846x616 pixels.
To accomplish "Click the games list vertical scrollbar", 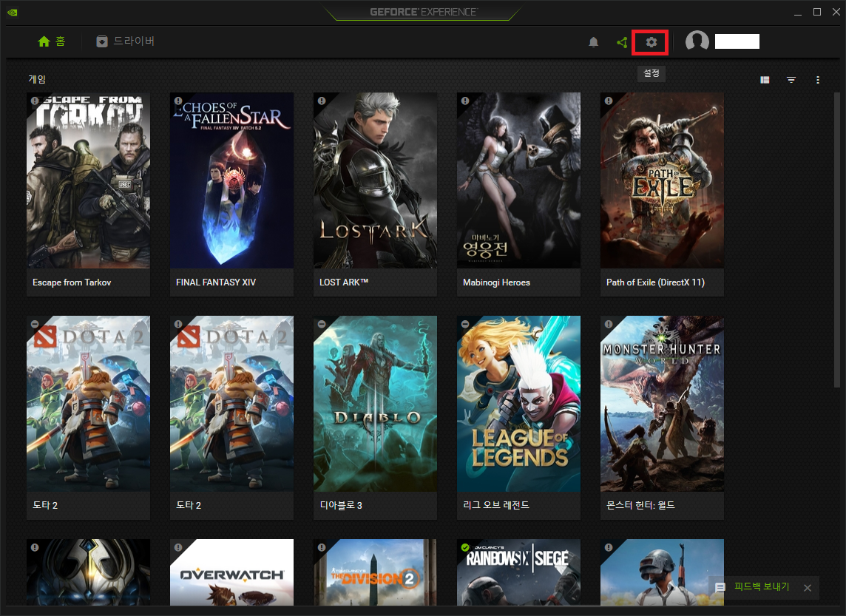I will [x=837, y=240].
